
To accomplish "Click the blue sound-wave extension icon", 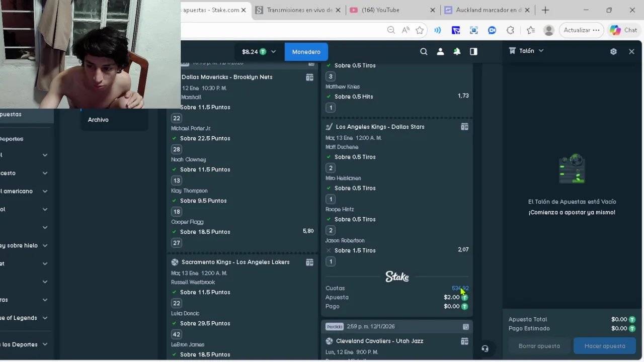I will pos(438,30).
